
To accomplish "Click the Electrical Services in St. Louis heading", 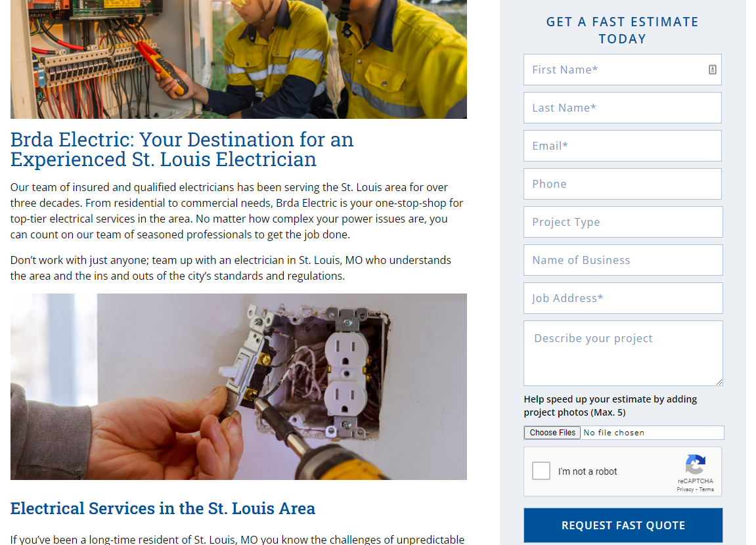I will coord(163,508).
